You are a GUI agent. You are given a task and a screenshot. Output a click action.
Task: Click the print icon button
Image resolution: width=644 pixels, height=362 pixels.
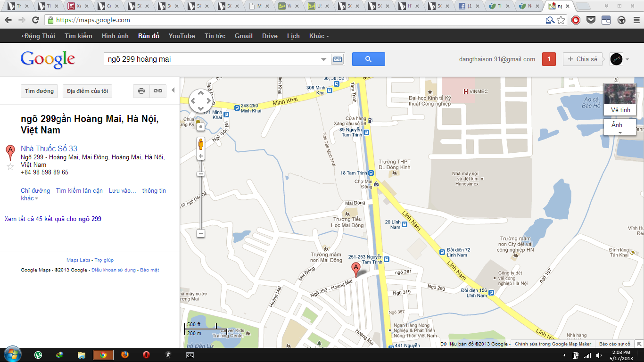[x=141, y=91]
